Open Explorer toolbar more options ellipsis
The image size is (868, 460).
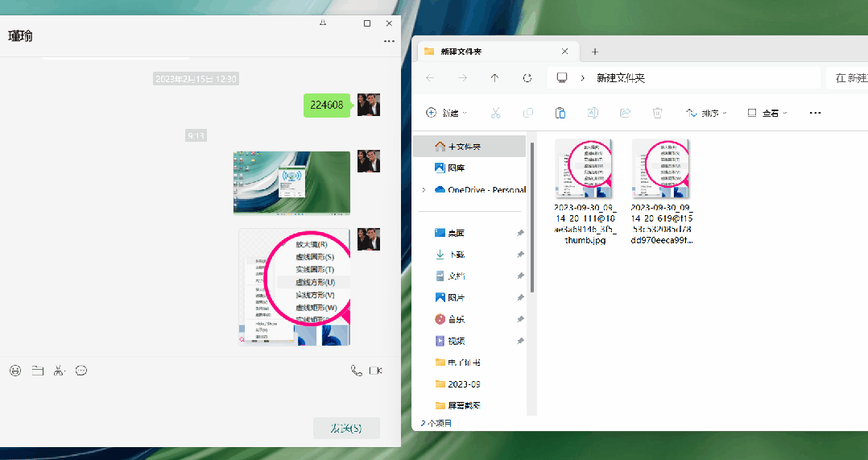815,113
